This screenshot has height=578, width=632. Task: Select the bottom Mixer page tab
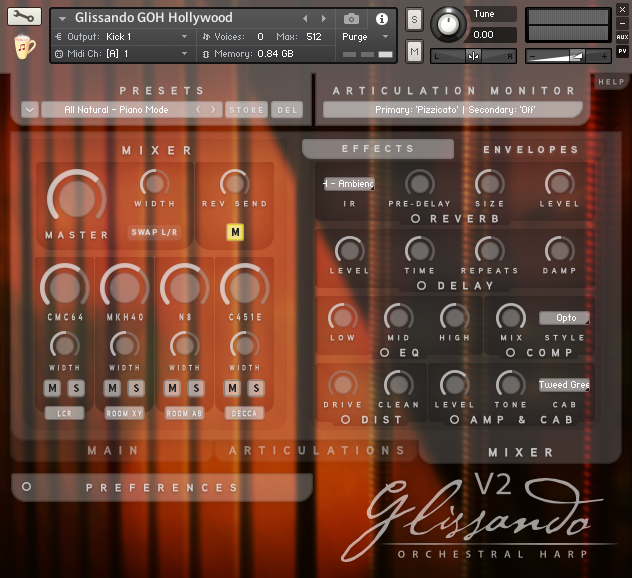(520, 452)
